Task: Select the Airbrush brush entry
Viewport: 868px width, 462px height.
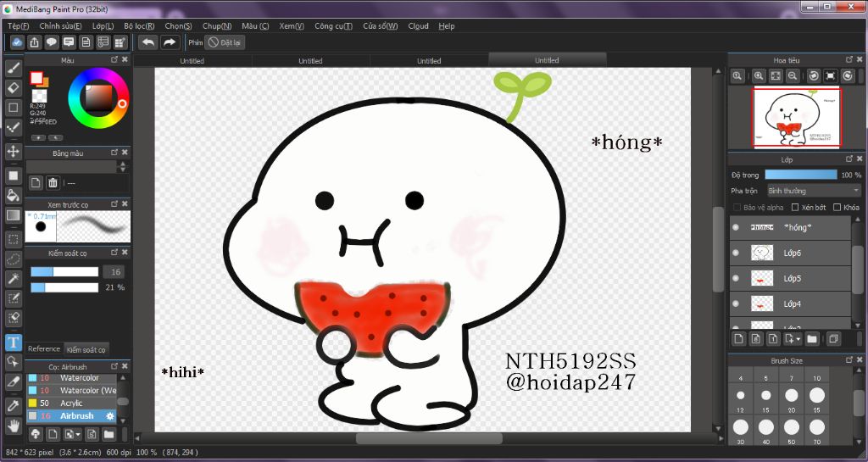Action: (71, 416)
